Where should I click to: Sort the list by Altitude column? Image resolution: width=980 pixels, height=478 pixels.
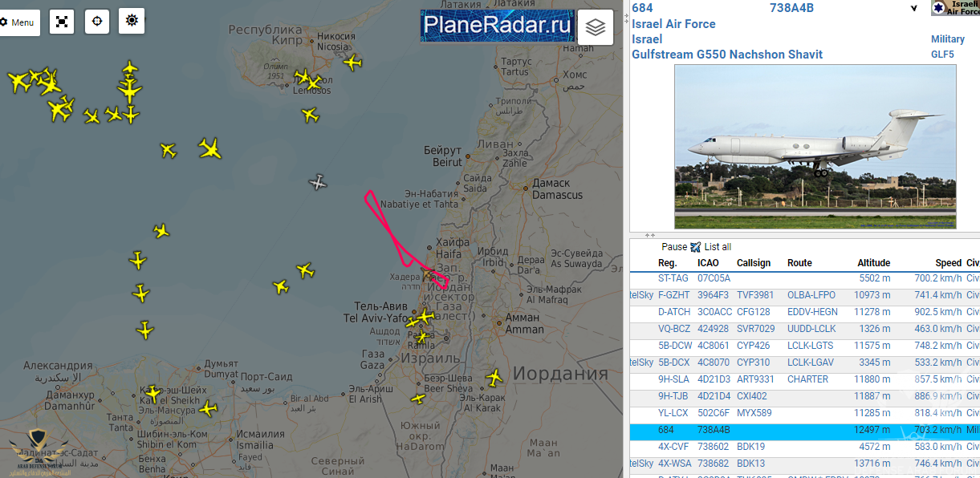873,263
